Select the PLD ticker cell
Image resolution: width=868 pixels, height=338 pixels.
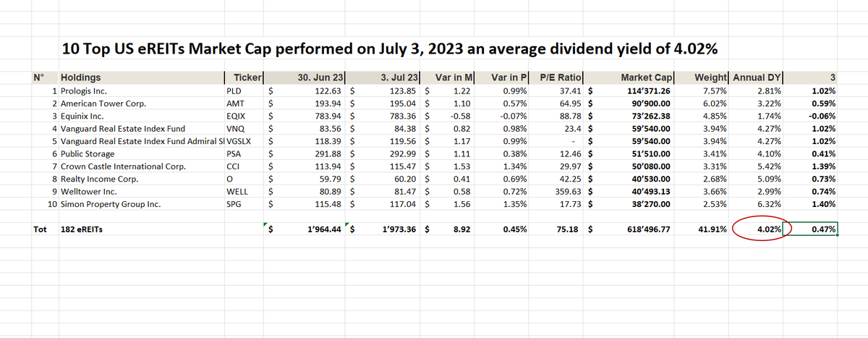point(234,91)
